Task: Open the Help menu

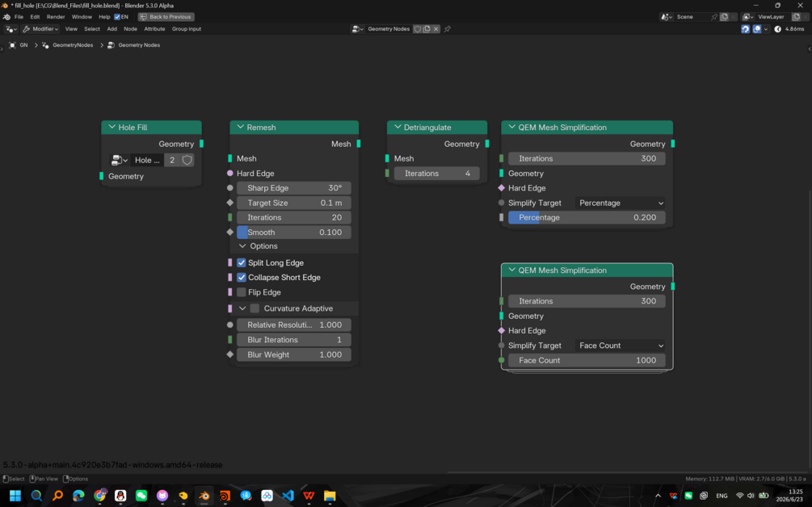Action: (x=104, y=17)
